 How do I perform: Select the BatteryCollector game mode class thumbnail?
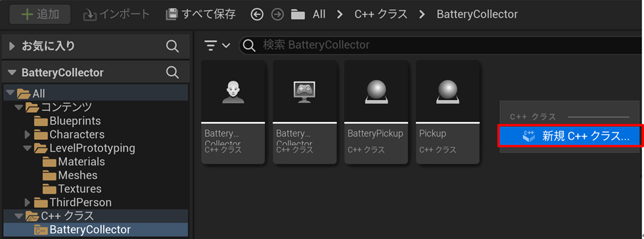tap(304, 112)
